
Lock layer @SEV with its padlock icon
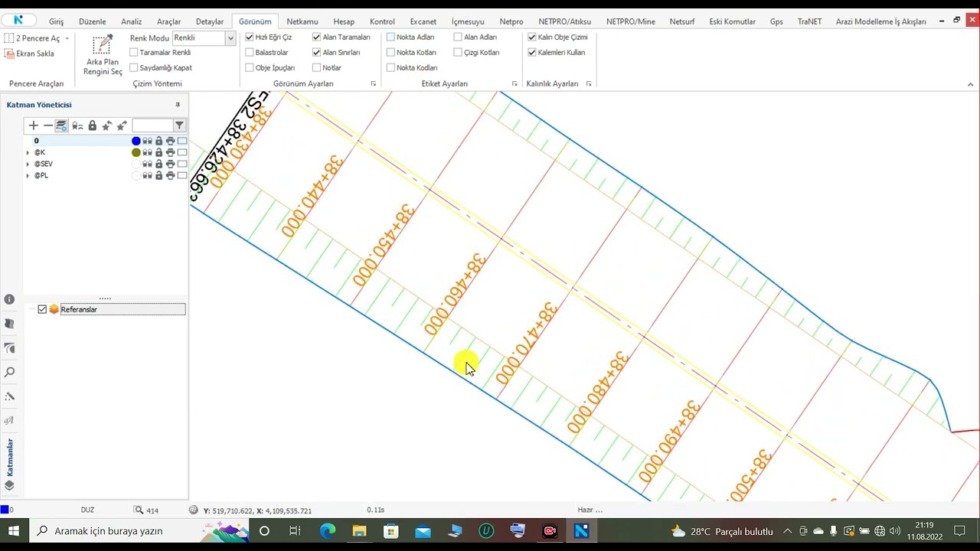coord(158,164)
